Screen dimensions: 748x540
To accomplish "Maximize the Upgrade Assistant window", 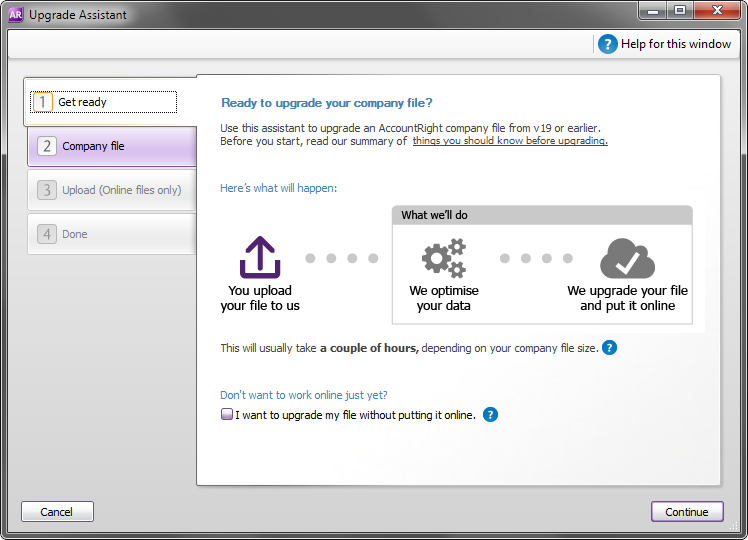I will pyautogui.click(x=679, y=10).
